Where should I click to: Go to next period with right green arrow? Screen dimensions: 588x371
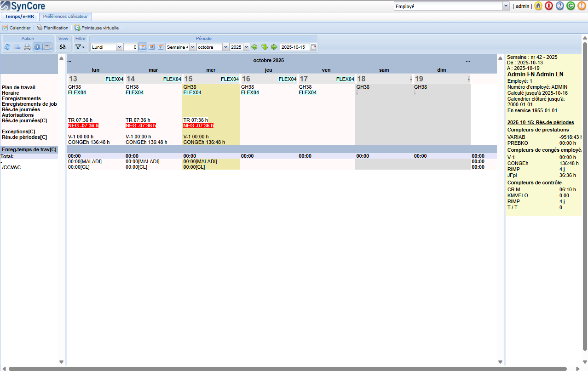[274, 47]
